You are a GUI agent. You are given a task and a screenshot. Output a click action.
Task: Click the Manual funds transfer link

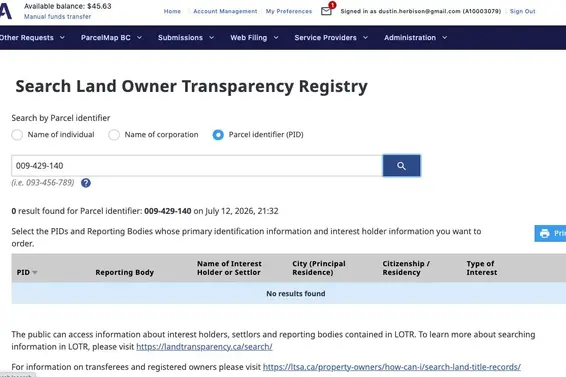pos(57,17)
